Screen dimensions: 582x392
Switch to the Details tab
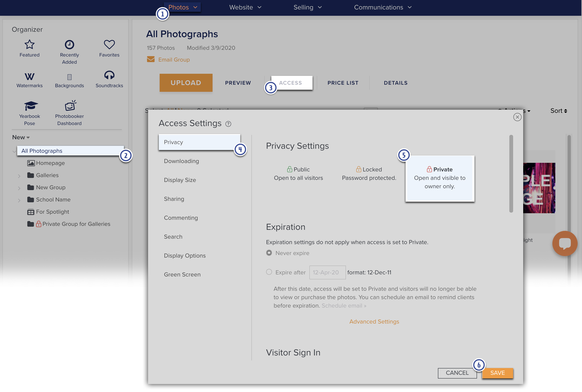(395, 83)
